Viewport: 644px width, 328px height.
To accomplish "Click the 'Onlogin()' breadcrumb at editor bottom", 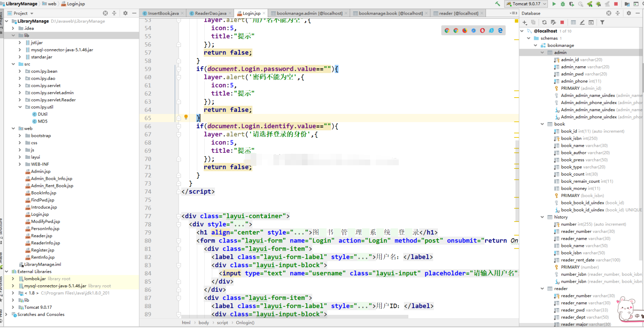I will [x=245, y=323].
